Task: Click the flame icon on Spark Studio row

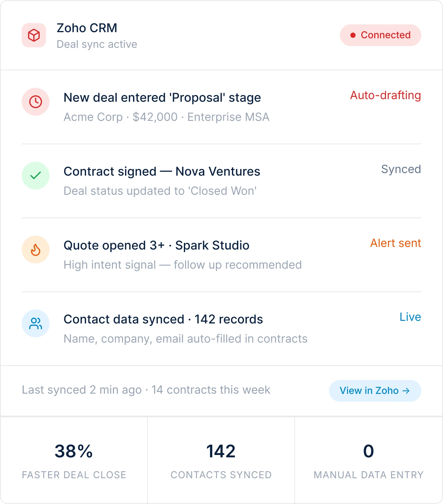Action: coord(35,250)
